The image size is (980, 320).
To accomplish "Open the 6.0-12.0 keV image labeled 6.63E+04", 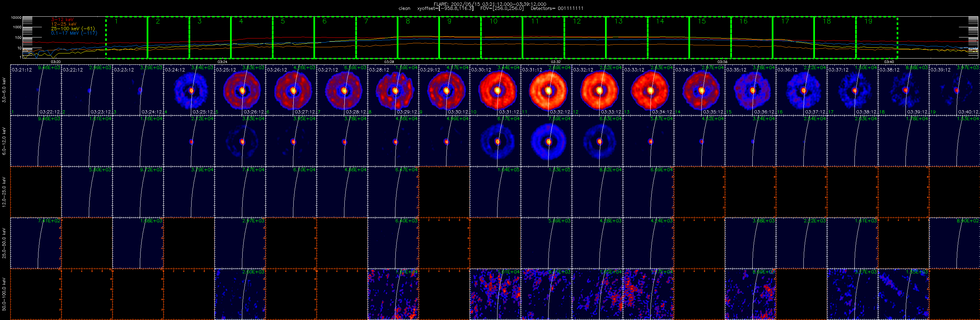I will pyautogui.click(x=597, y=141).
